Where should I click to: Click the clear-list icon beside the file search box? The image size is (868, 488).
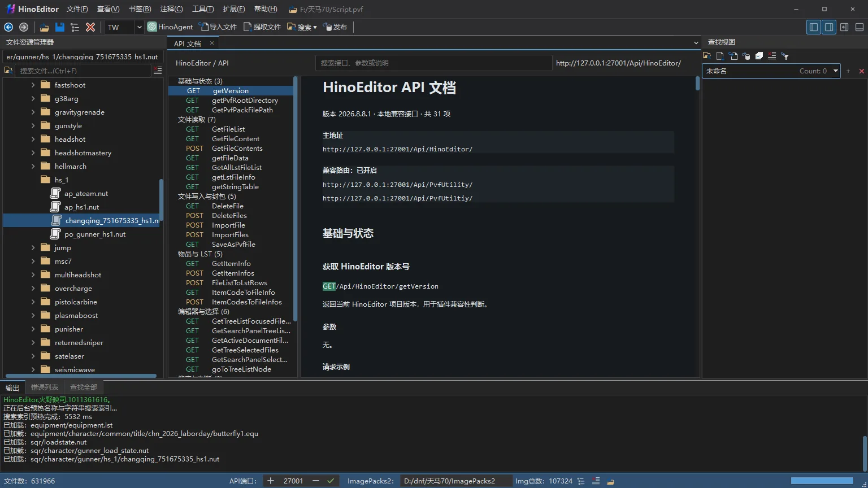[x=158, y=71]
